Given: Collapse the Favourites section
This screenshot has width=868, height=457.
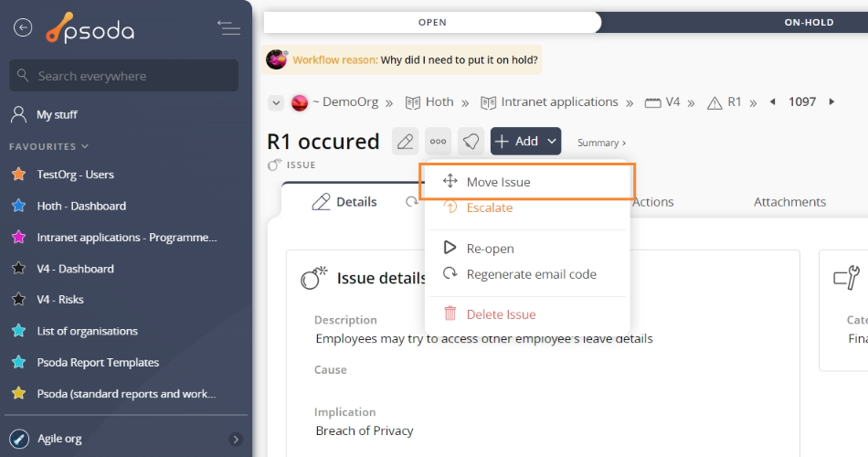Looking at the screenshot, I should click(x=48, y=146).
